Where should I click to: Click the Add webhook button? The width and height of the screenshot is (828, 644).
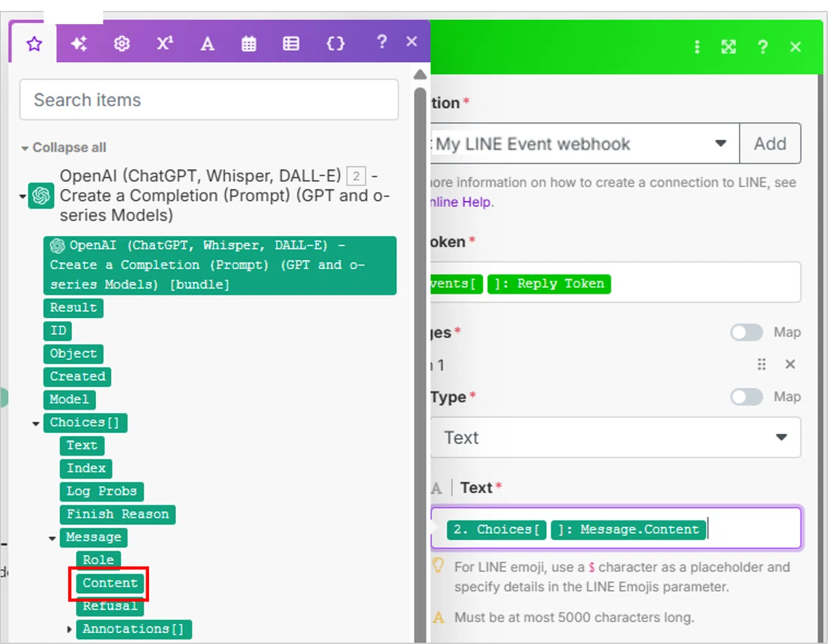click(x=770, y=143)
